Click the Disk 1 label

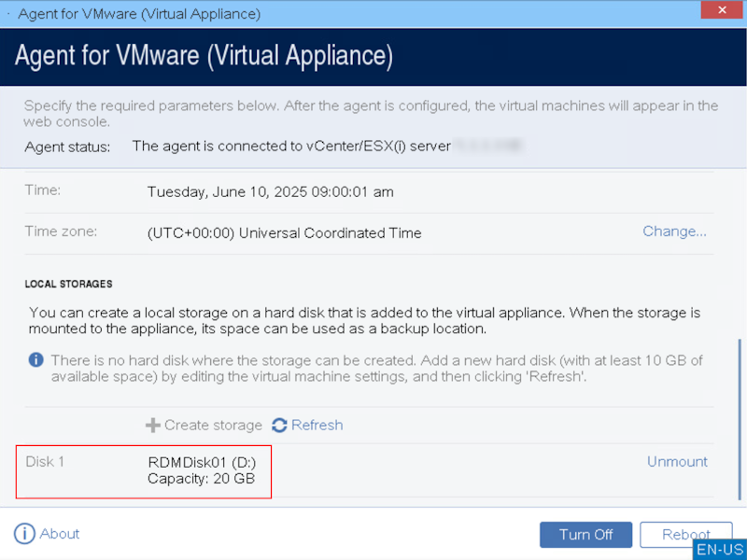tap(44, 461)
